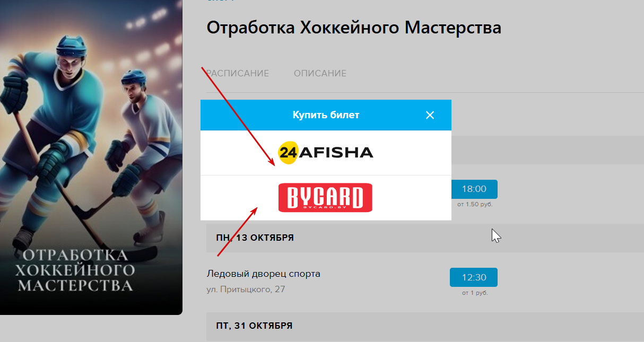Click the ПН, 13 ОКТЯБРЯ date header
The image size is (644, 342).
(x=255, y=238)
